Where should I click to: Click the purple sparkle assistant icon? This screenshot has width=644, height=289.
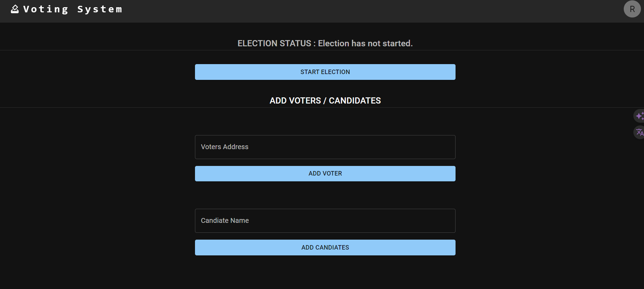pyautogui.click(x=640, y=116)
